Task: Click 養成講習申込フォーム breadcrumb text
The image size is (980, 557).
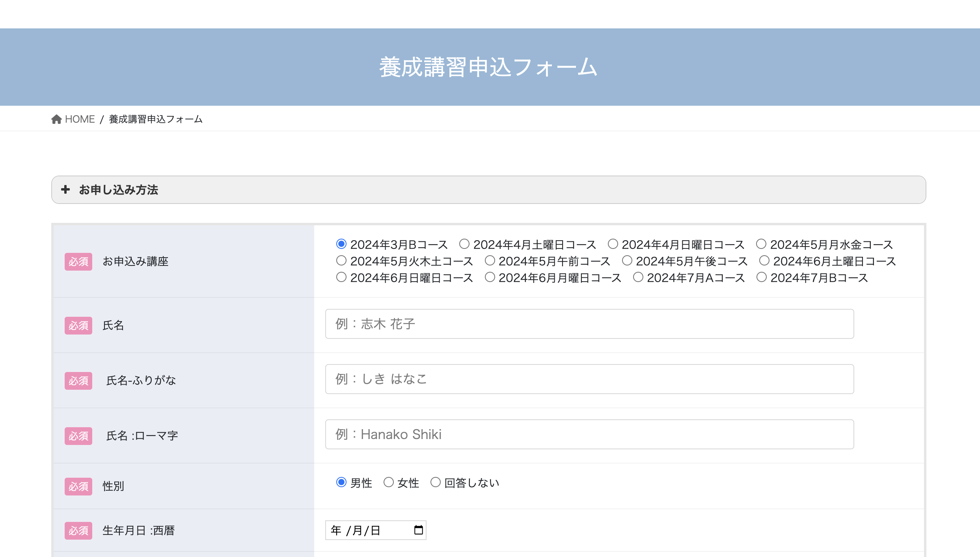Action: (x=156, y=119)
